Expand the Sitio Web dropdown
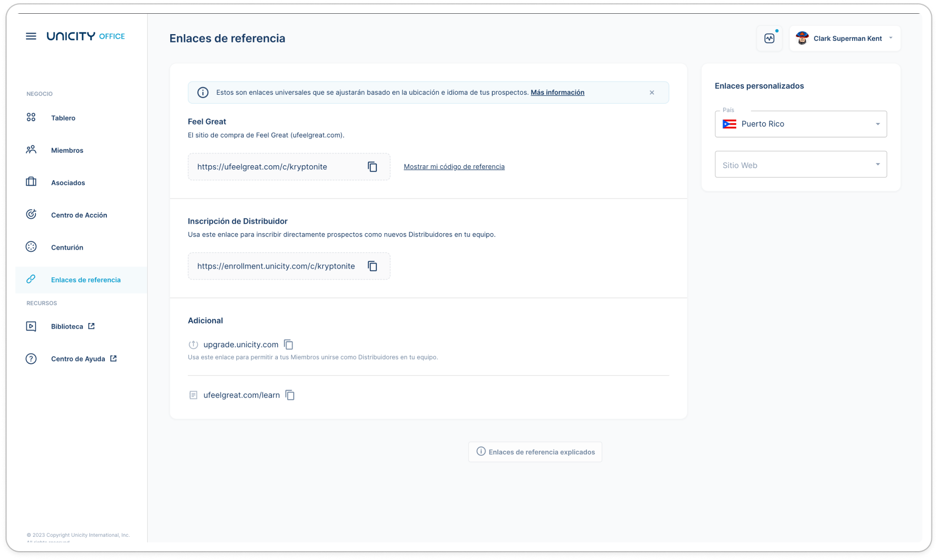Viewport: 938px width, 560px height. coord(801,165)
